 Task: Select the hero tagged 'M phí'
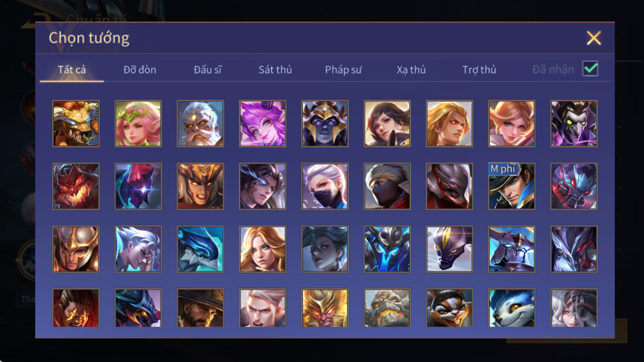click(512, 186)
